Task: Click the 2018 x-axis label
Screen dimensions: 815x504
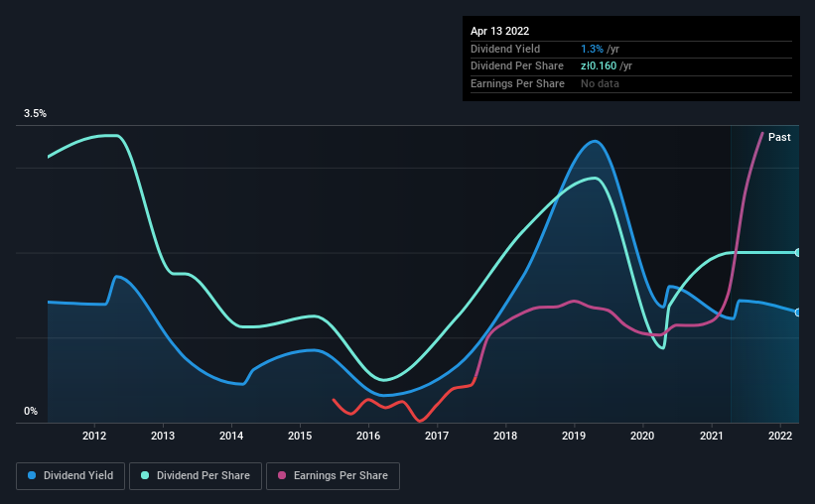Action: click(505, 436)
